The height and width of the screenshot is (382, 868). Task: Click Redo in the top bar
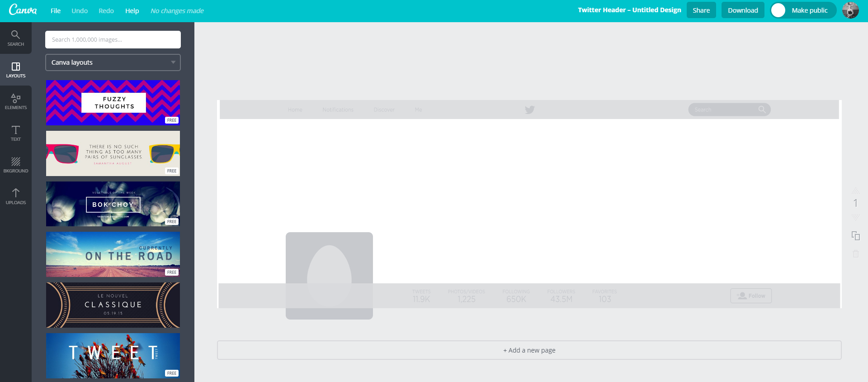[106, 11]
